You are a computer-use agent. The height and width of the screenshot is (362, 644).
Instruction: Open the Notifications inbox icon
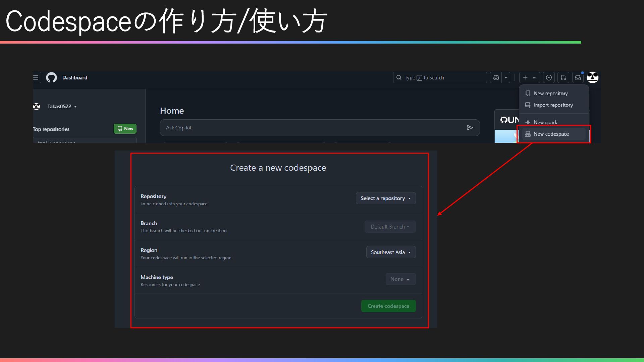pyautogui.click(x=578, y=77)
